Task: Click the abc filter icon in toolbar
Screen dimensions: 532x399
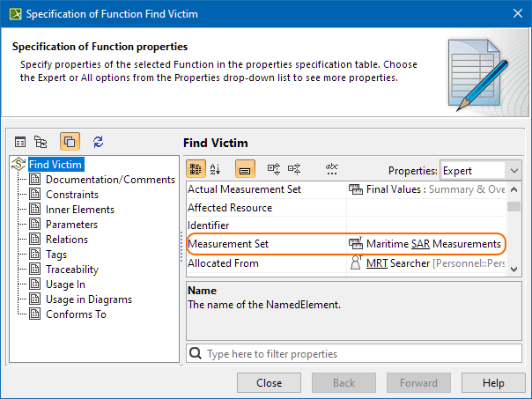Action: pyautogui.click(x=332, y=169)
